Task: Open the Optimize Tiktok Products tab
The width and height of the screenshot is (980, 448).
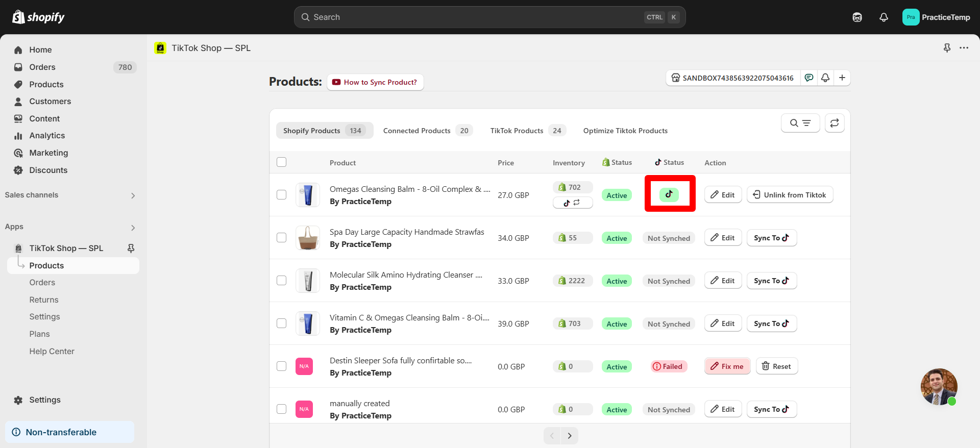Action: (625, 131)
